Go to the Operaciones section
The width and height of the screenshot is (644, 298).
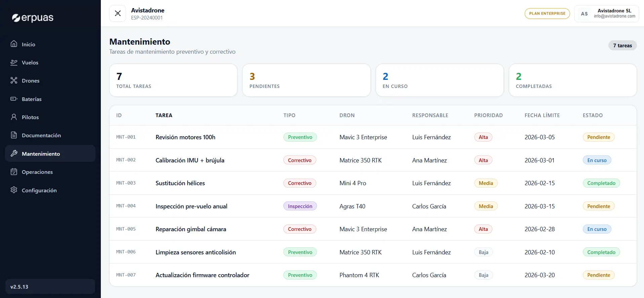pyautogui.click(x=37, y=172)
